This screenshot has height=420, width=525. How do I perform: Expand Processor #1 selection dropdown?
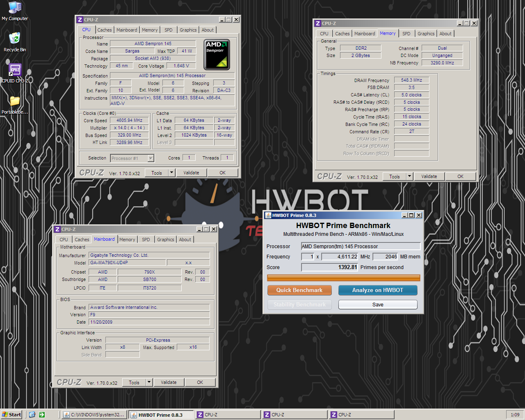[x=151, y=158]
